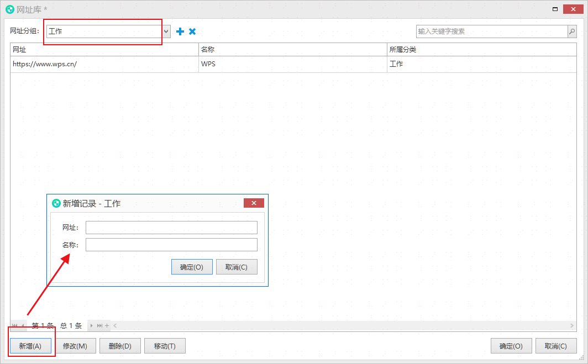The image size is (588, 364).
Task: Maximize the 网址库 window
Action: (x=555, y=9)
